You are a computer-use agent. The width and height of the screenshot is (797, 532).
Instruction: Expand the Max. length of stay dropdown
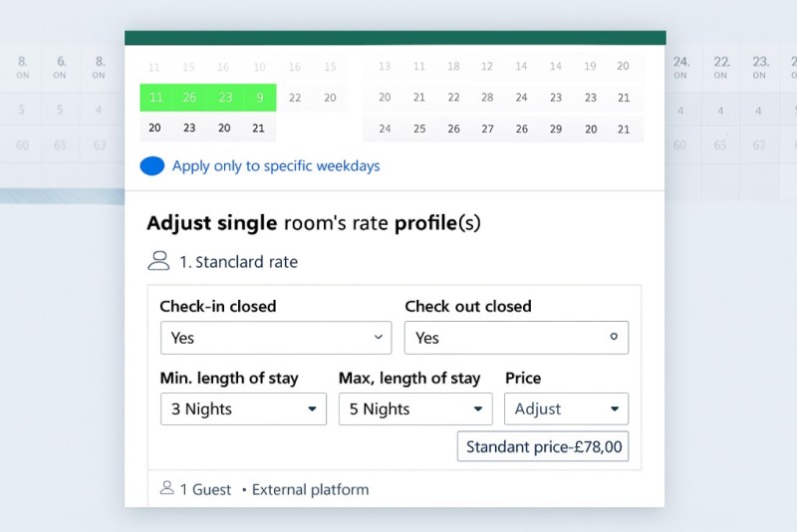(x=415, y=409)
